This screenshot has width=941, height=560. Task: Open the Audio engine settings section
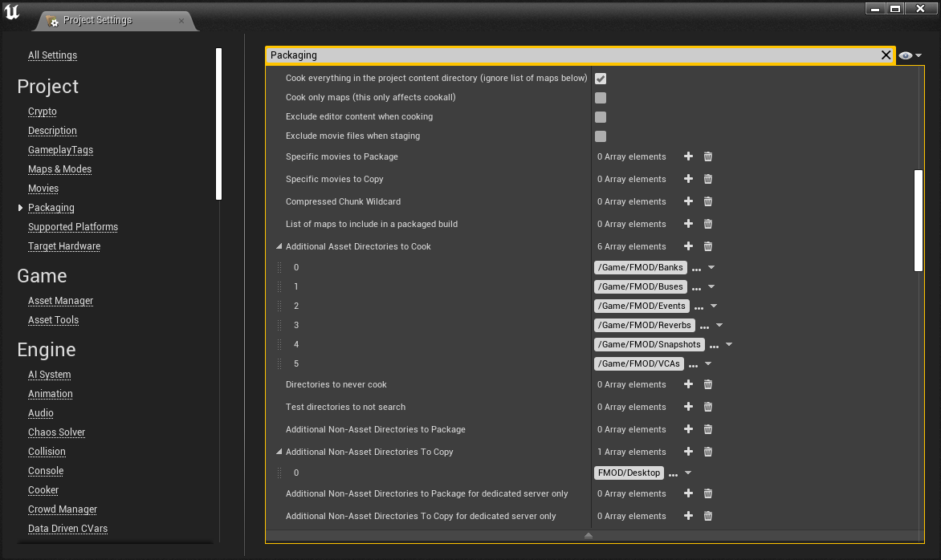[40, 413]
